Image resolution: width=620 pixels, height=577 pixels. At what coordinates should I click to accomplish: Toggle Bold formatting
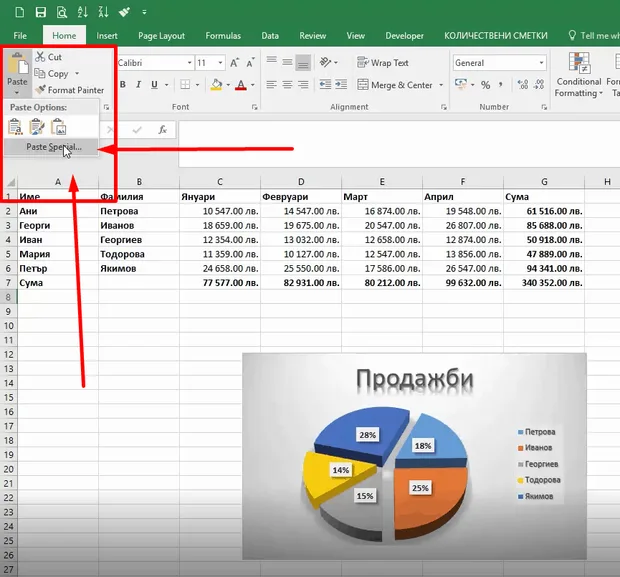pyautogui.click(x=123, y=85)
